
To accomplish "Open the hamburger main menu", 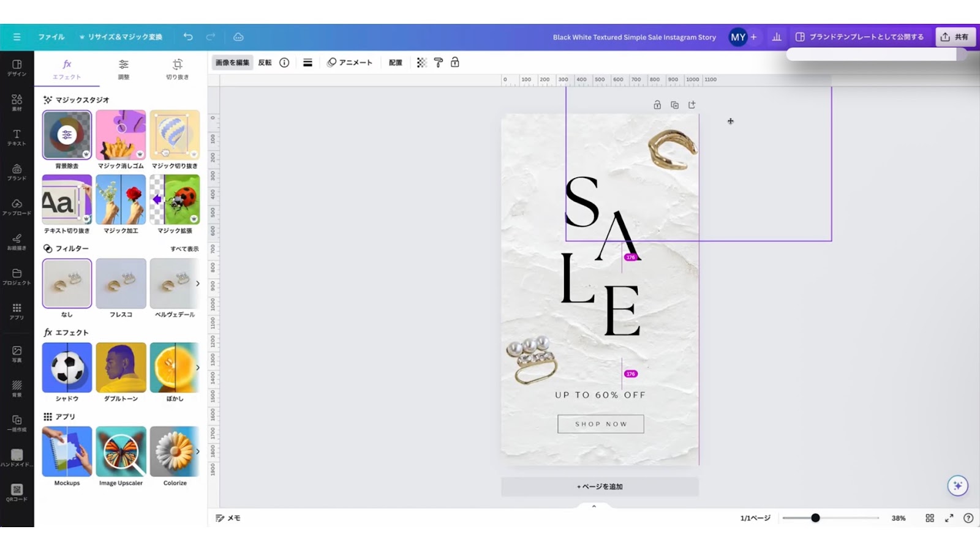I will point(17,37).
